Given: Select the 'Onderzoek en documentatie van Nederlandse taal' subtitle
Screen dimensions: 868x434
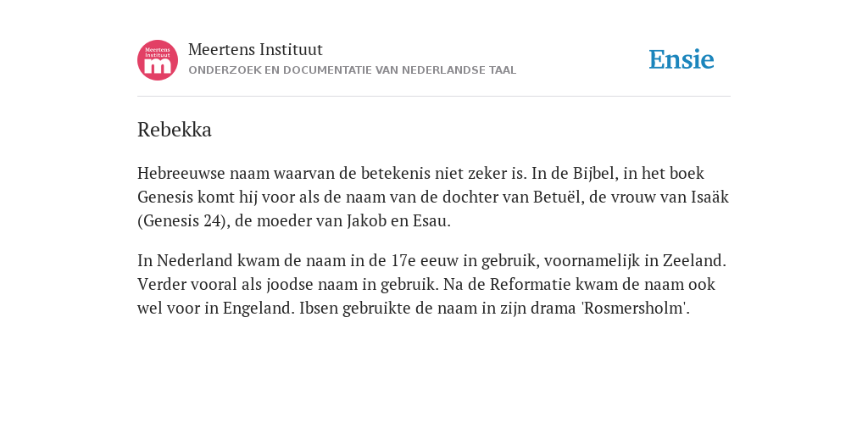Looking at the screenshot, I should click(x=352, y=70).
